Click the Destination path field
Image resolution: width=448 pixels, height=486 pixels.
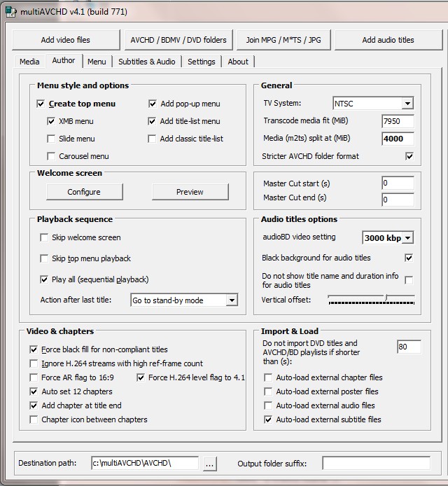click(145, 463)
